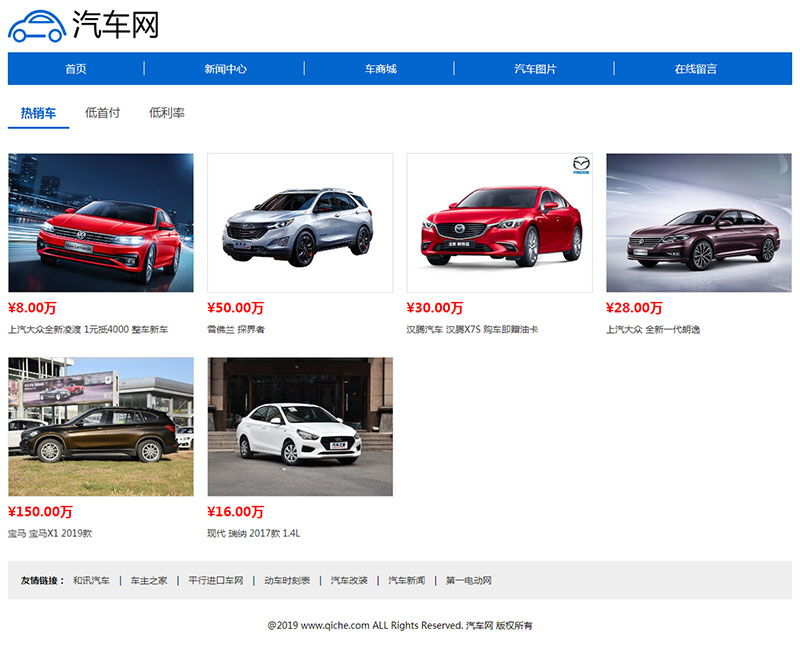Image resolution: width=800 pixels, height=651 pixels.
Task: Select the 热销车 tab
Action: click(x=38, y=113)
